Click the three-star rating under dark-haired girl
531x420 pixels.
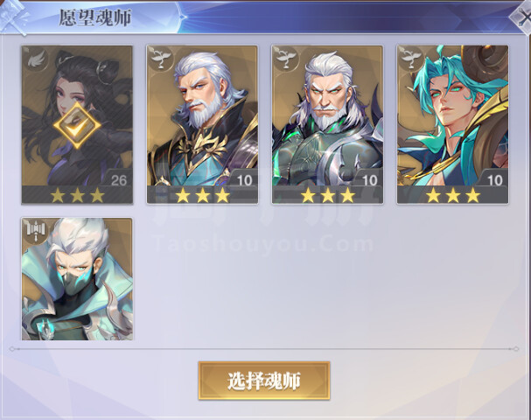tap(77, 195)
